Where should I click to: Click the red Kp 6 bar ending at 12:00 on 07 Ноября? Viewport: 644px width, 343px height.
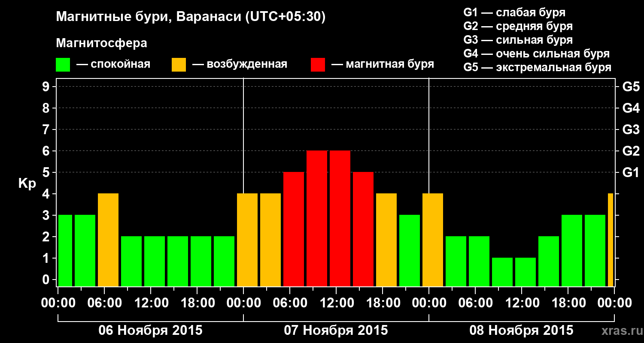[x=317, y=219]
